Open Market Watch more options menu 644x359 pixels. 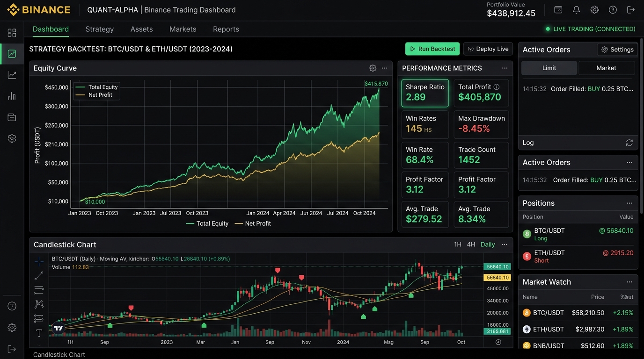[629, 282]
